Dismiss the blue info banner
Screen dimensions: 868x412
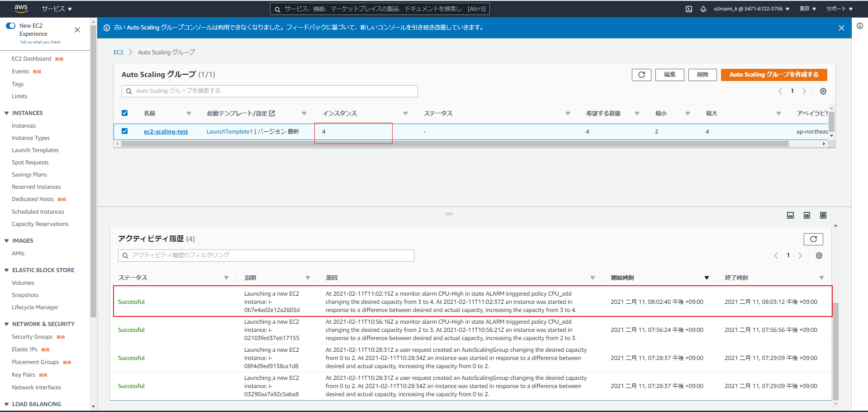coord(841,28)
